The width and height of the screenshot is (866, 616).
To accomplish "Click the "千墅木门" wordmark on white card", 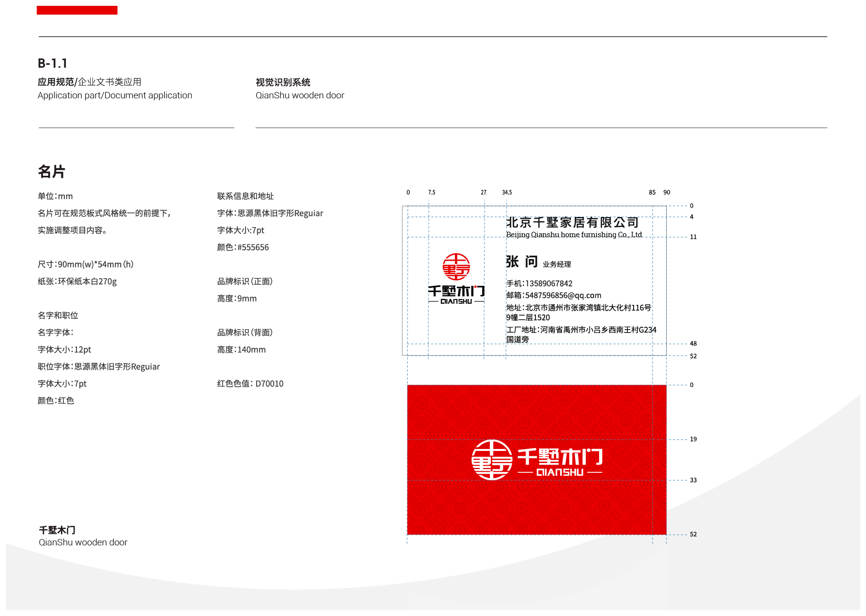I will tap(456, 291).
